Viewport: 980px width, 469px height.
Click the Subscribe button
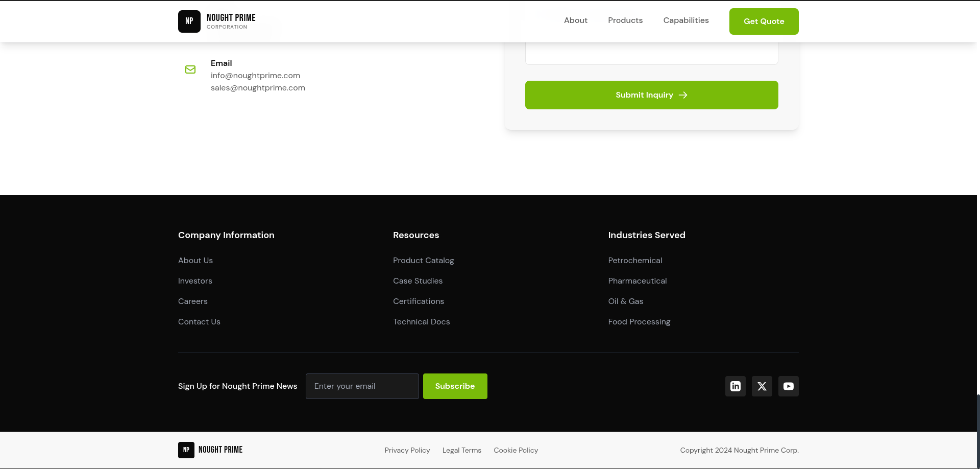[x=455, y=386]
